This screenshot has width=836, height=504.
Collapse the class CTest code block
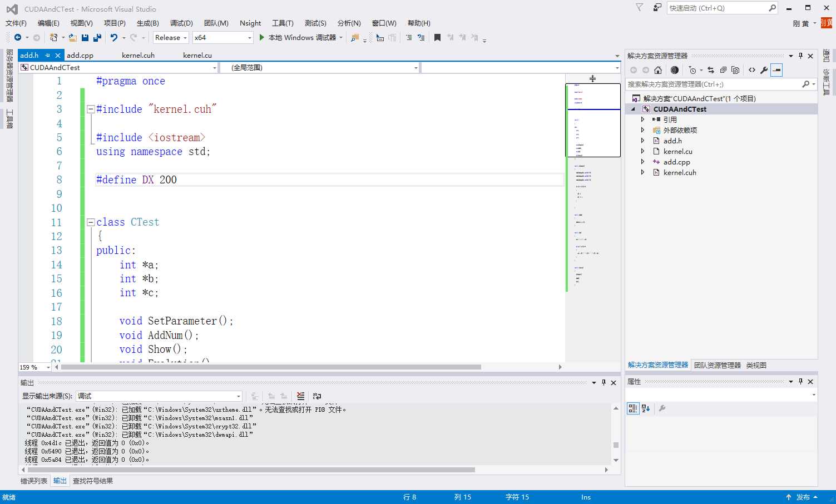pos(91,222)
